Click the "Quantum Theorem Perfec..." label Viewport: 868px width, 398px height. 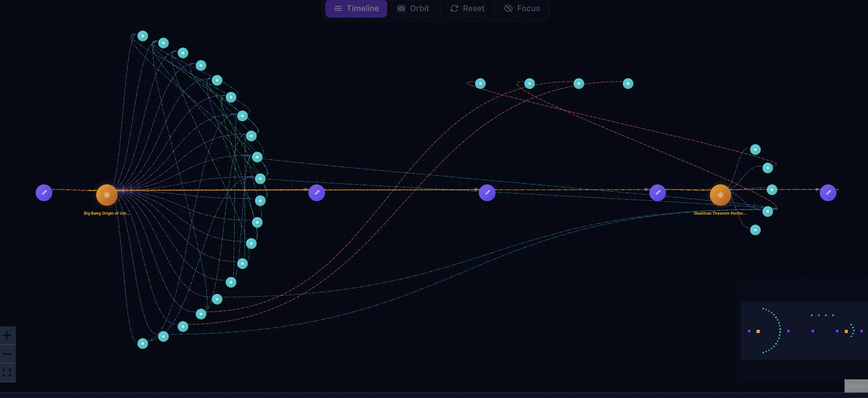tap(720, 213)
